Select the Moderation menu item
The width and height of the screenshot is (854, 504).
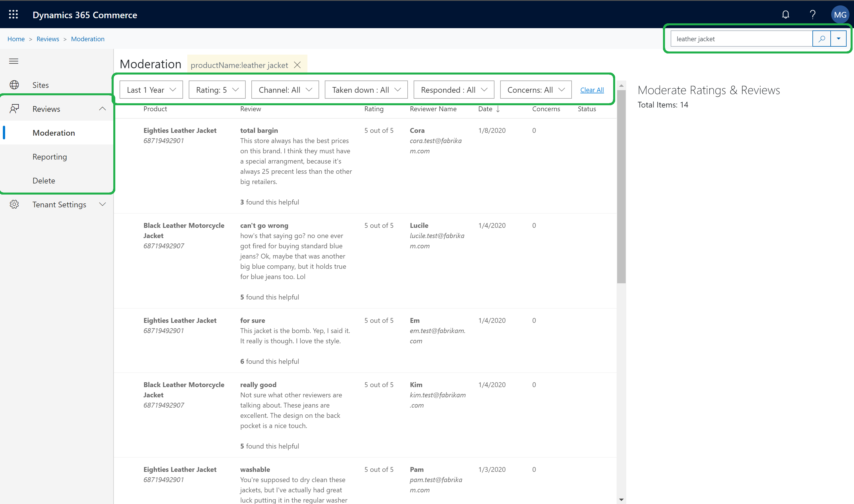[x=54, y=133]
